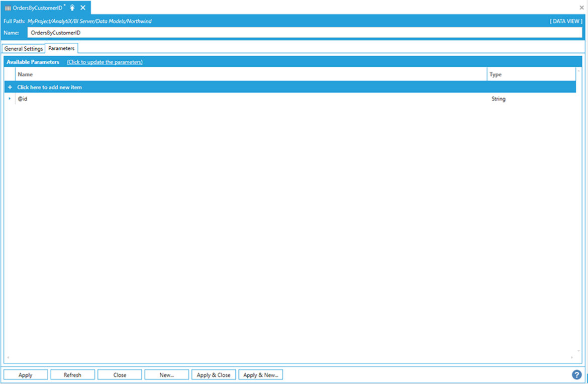Switch to the General Settings tab
Viewport: 588px width, 384px height.
(x=24, y=49)
